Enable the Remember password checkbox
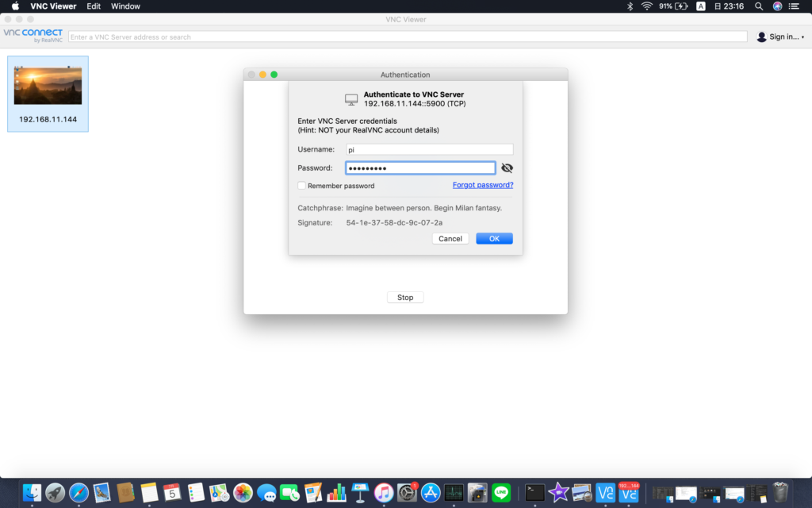 point(302,186)
